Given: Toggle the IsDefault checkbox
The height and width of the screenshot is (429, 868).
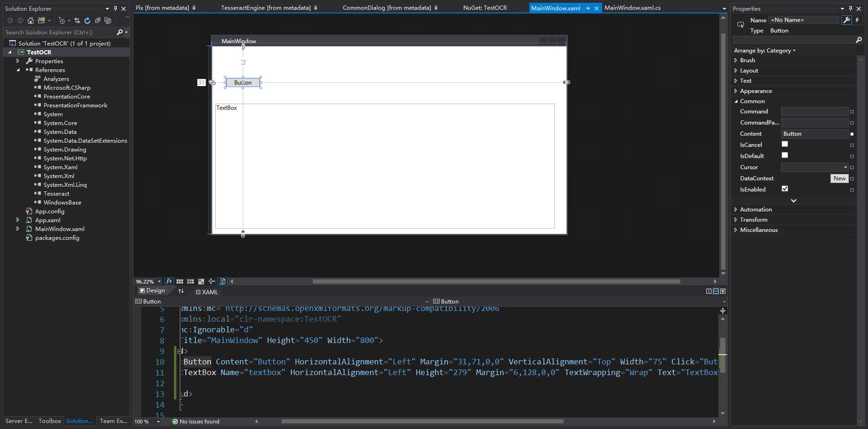Looking at the screenshot, I should click(785, 155).
